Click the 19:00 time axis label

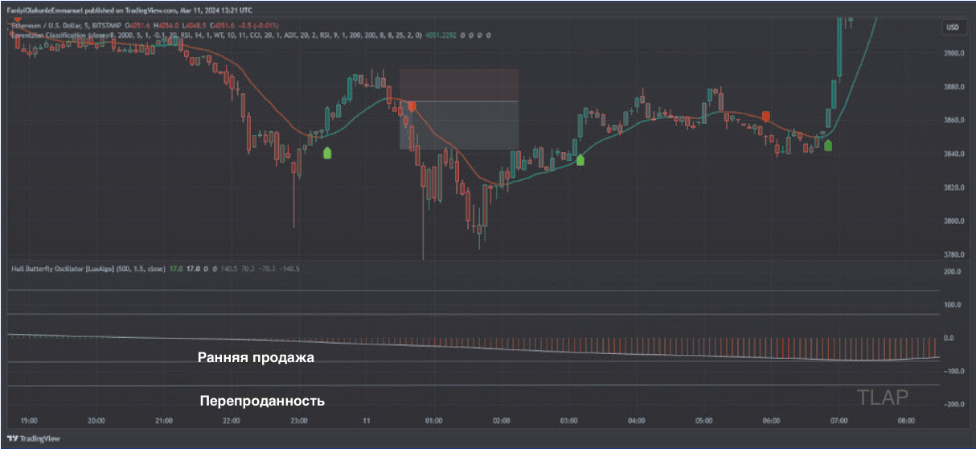(x=29, y=421)
